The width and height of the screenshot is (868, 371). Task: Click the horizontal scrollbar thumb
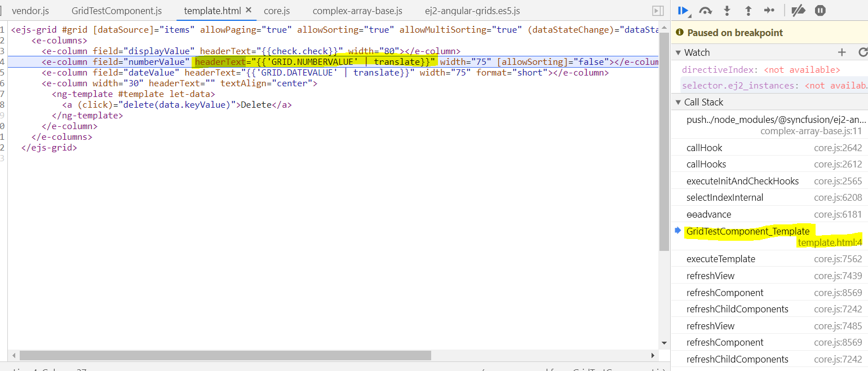225,355
